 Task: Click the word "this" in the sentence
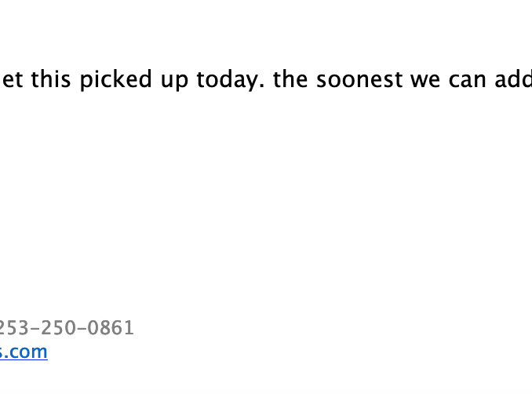[x=49, y=80]
